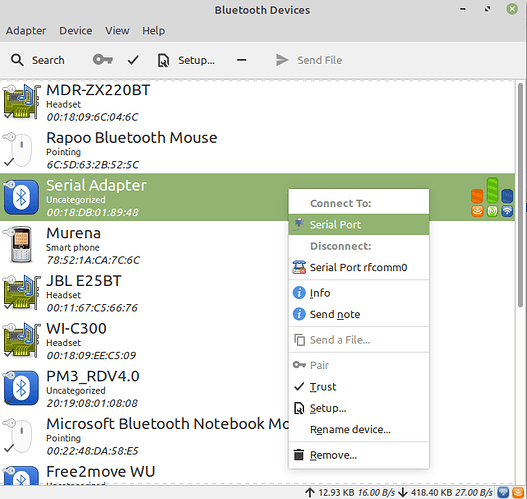
Task: Click the Setup... toolbar label
Action: pyautogui.click(x=196, y=60)
